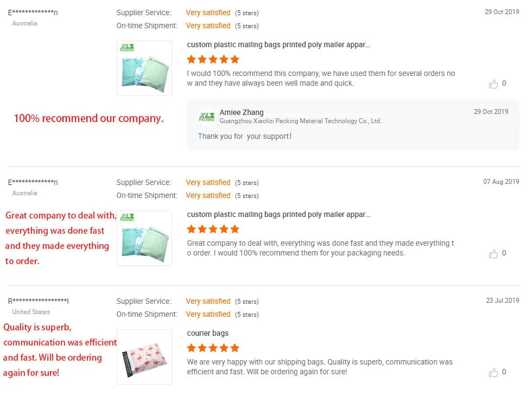
Task: Click five-star rating on second review
Action: (213, 229)
